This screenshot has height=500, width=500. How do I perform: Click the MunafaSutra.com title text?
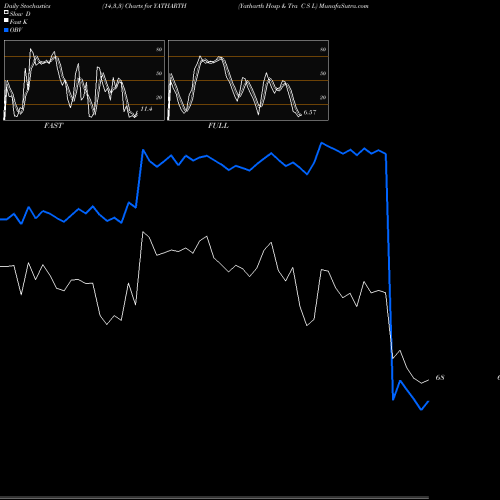tap(344, 6)
